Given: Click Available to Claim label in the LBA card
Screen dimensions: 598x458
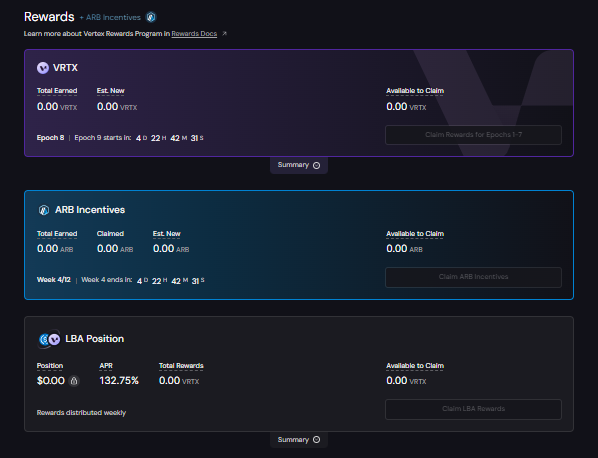Looking at the screenshot, I should [415, 366].
